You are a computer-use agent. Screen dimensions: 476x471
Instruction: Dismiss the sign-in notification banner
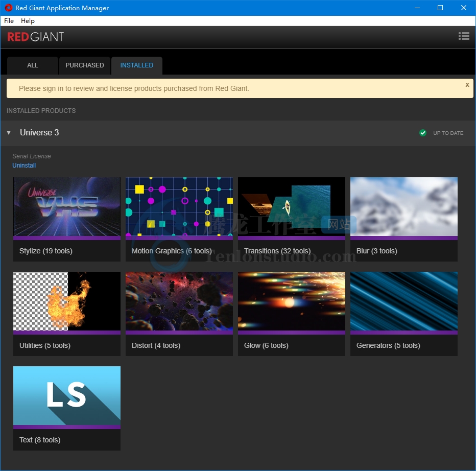[467, 85]
